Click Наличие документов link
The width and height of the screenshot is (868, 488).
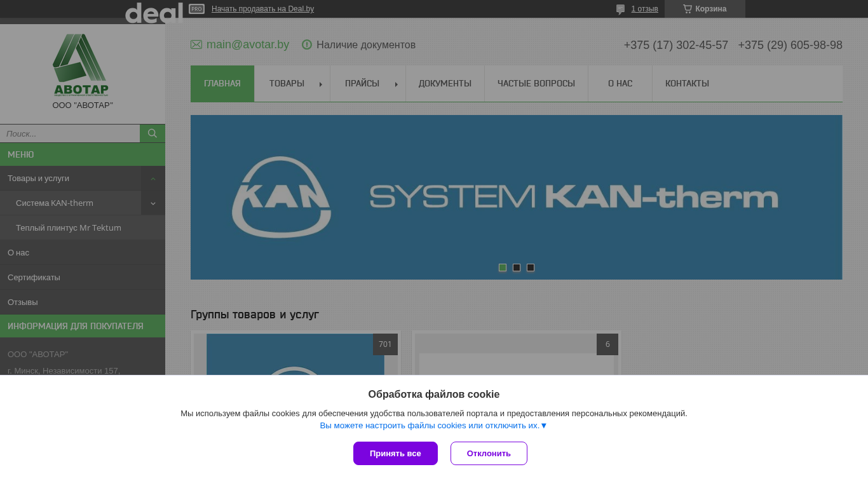click(x=366, y=44)
